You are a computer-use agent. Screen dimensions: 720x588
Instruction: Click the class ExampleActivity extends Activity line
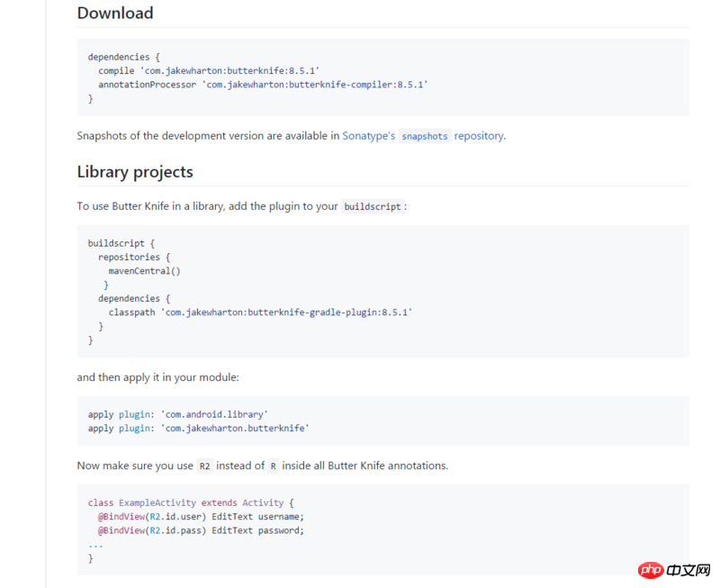click(191, 502)
